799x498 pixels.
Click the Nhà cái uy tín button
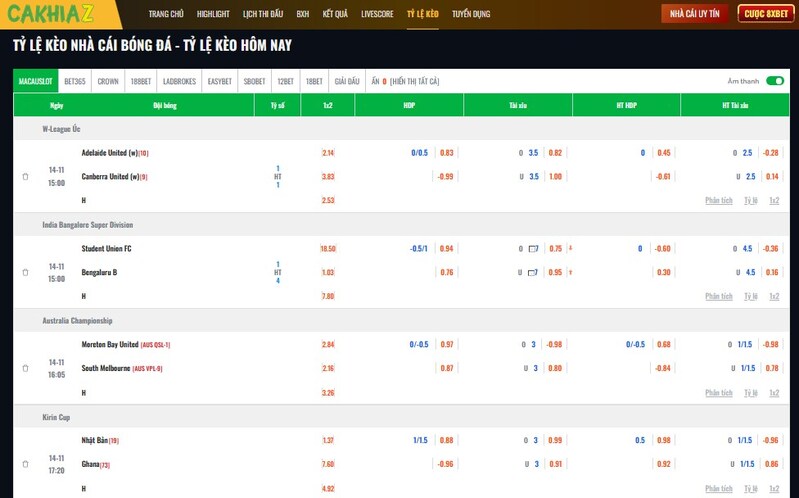(694, 14)
